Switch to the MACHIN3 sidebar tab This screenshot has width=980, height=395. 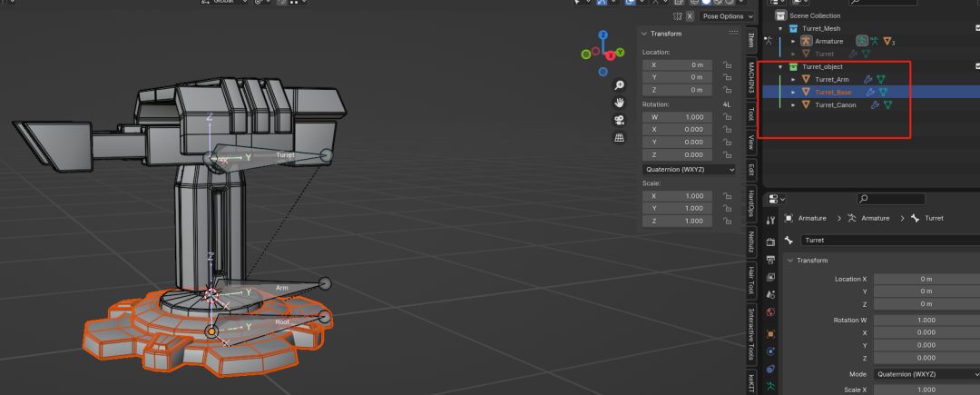[750, 77]
